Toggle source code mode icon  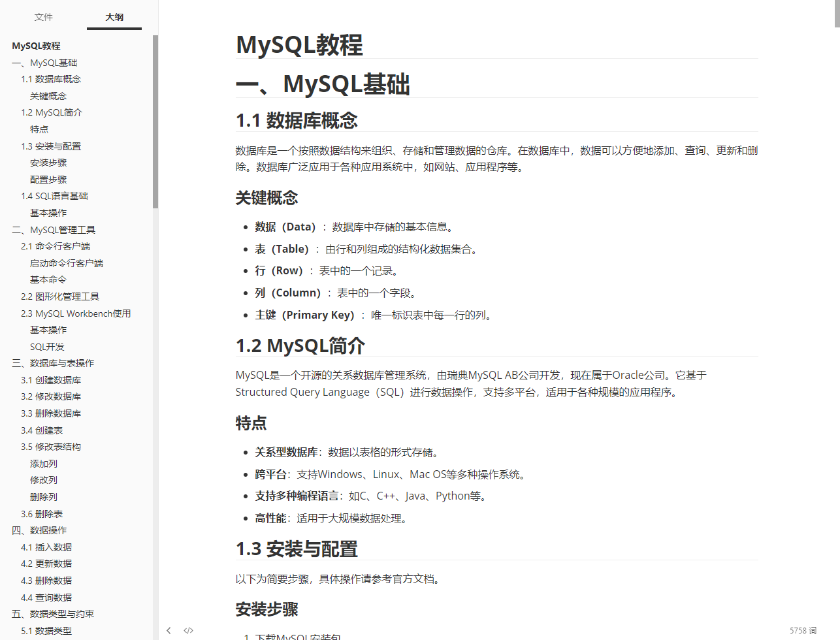(189, 630)
